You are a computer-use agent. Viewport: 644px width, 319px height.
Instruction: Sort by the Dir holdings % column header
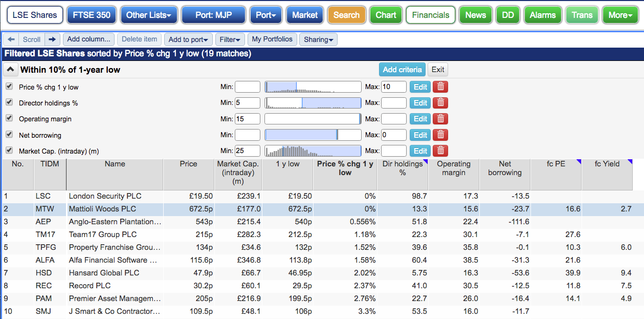[403, 175]
